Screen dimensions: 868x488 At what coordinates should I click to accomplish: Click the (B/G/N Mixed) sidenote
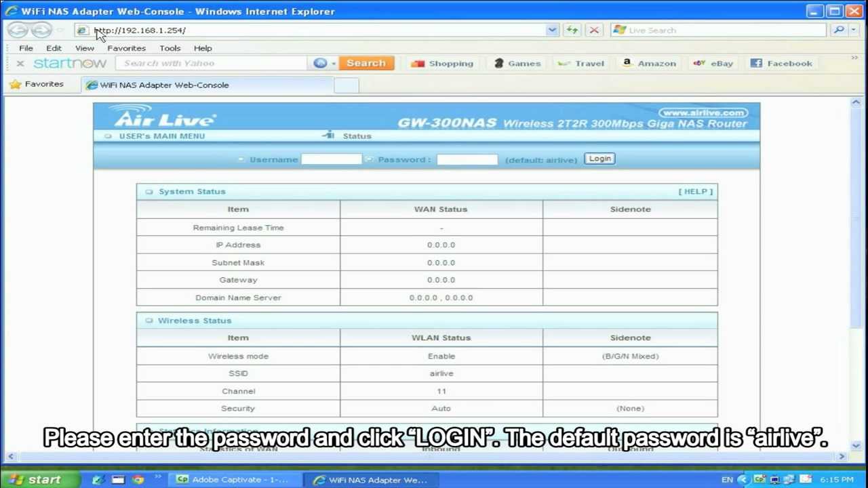(x=630, y=356)
